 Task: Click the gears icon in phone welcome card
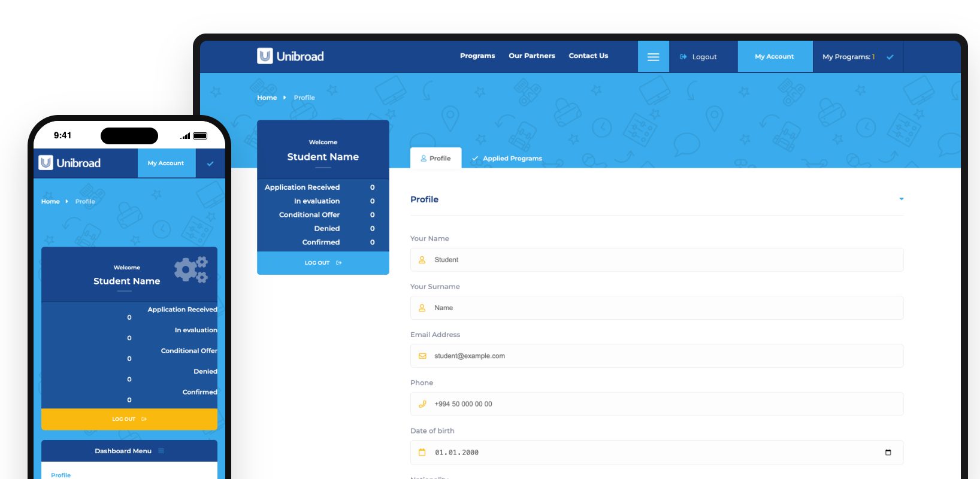click(191, 269)
